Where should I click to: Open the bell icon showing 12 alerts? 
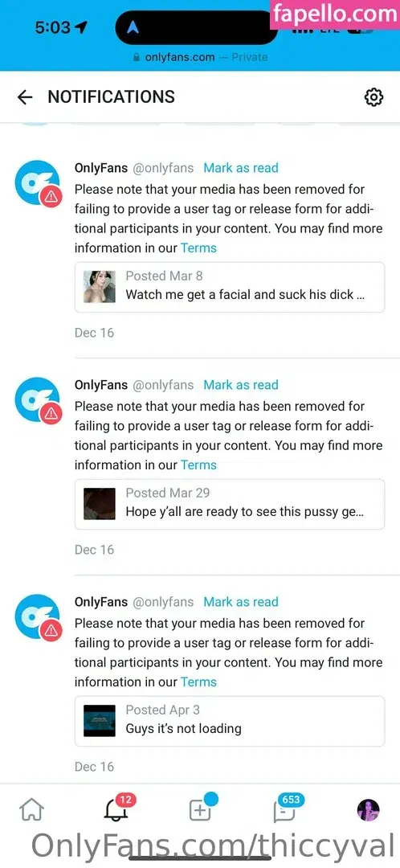(x=118, y=809)
